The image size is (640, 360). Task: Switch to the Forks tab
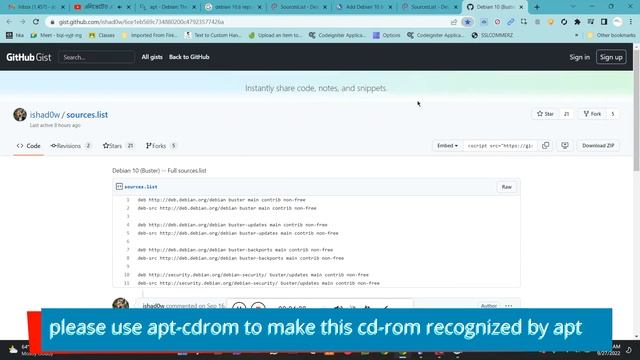pyautogui.click(x=161, y=146)
